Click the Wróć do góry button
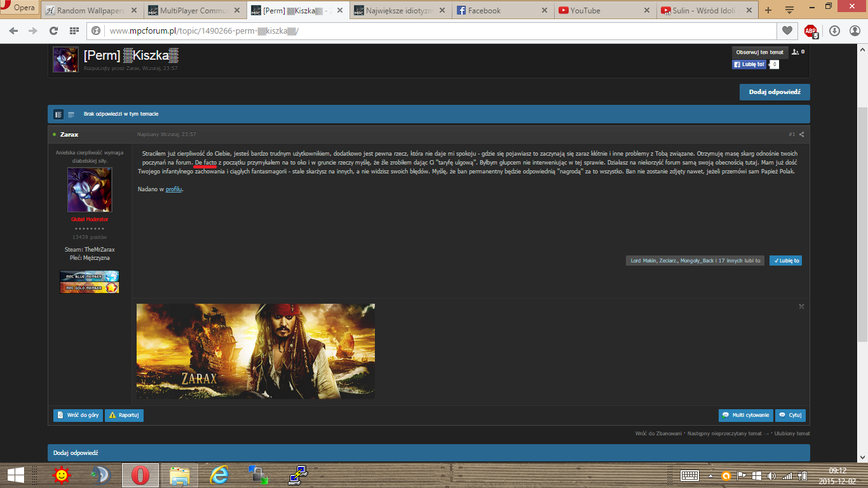The height and width of the screenshot is (488, 868). 78,415
